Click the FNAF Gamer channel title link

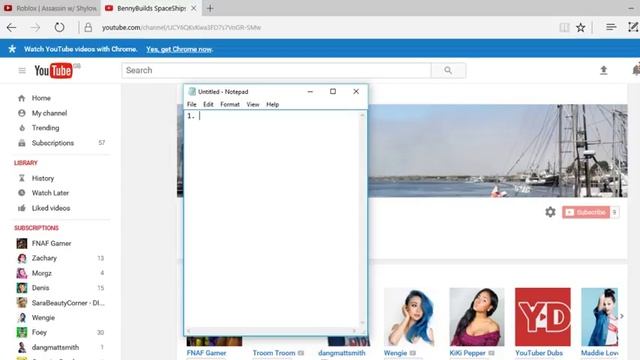coord(207,353)
